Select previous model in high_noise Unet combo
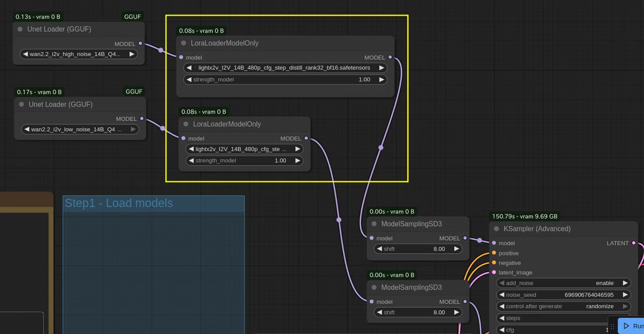Viewport: 644px width, 334px height. (x=25, y=54)
